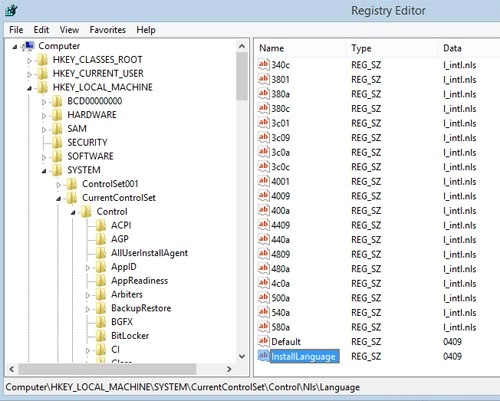The image size is (500, 401).
Task: Click the tree pane scroll up arrow
Action: pos(242,46)
